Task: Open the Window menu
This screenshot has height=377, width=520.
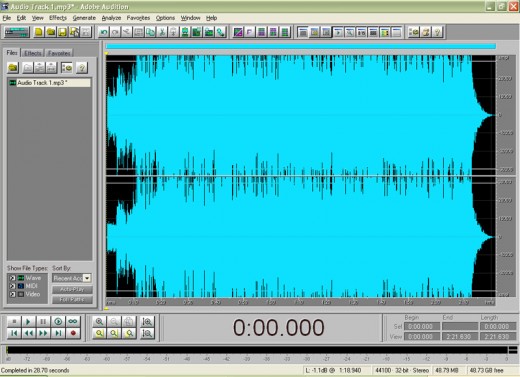Action: 190,18
